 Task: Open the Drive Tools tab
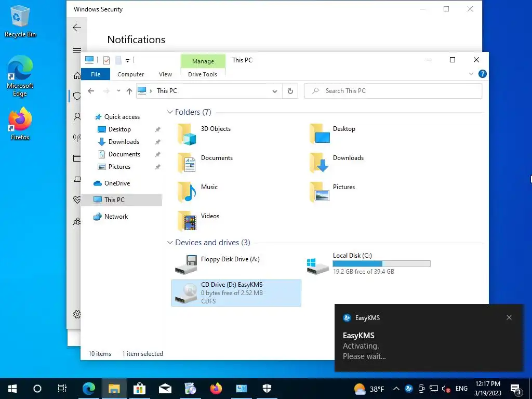[203, 74]
